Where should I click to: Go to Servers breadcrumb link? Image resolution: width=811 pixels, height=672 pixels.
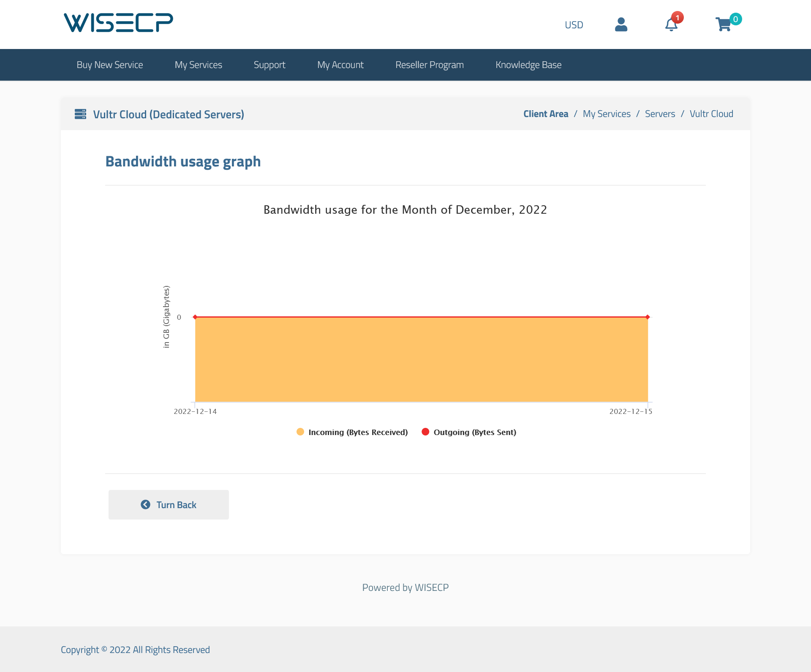(660, 114)
